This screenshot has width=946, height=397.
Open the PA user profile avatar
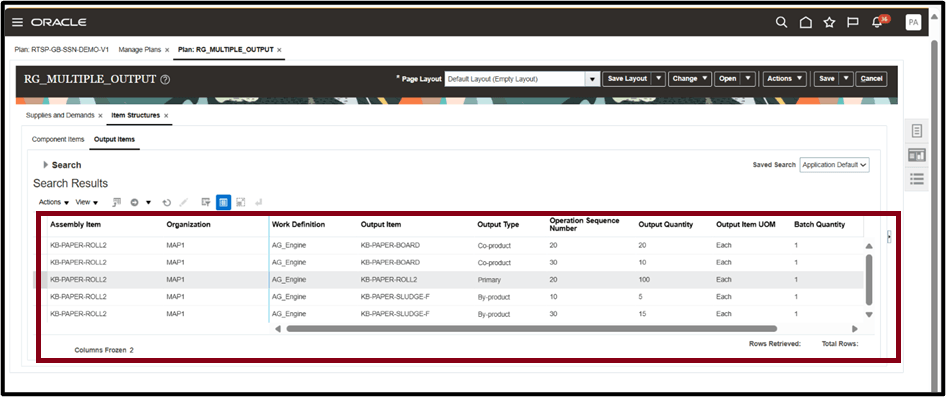(x=913, y=22)
